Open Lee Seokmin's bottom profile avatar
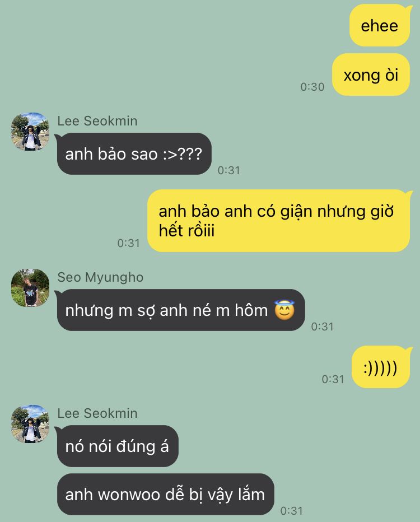The height and width of the screenshot is (522, 420). tap(30, 424)
